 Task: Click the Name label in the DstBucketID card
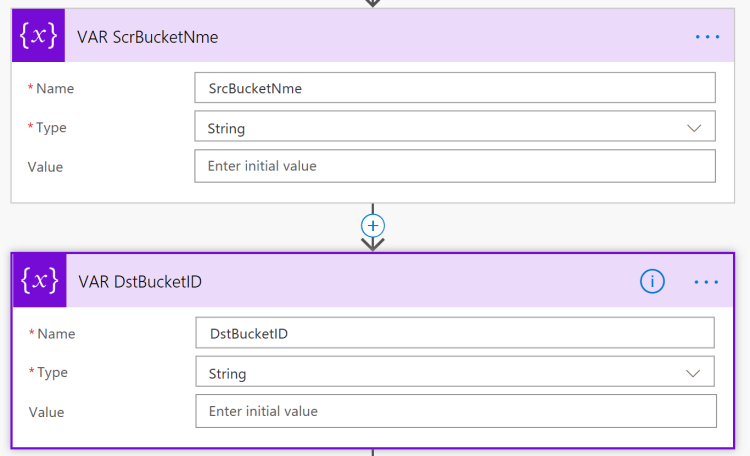tap(55, 333)
